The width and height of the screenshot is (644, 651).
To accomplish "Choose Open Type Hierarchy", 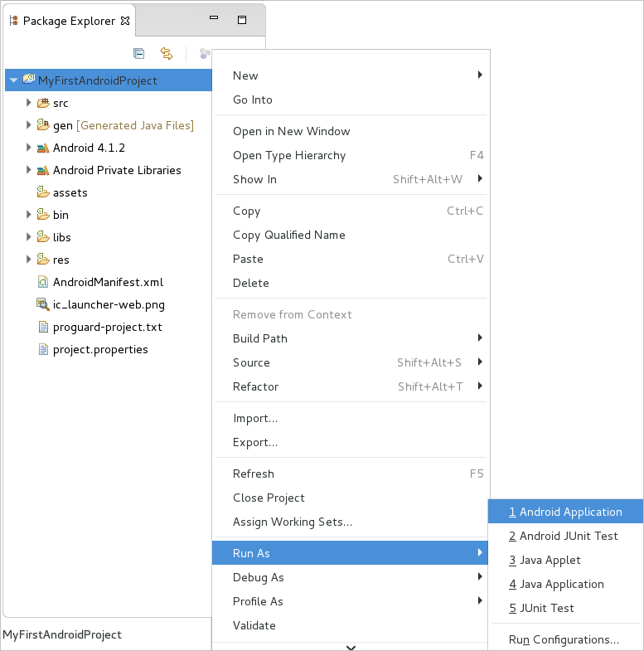I will [351, 155].
